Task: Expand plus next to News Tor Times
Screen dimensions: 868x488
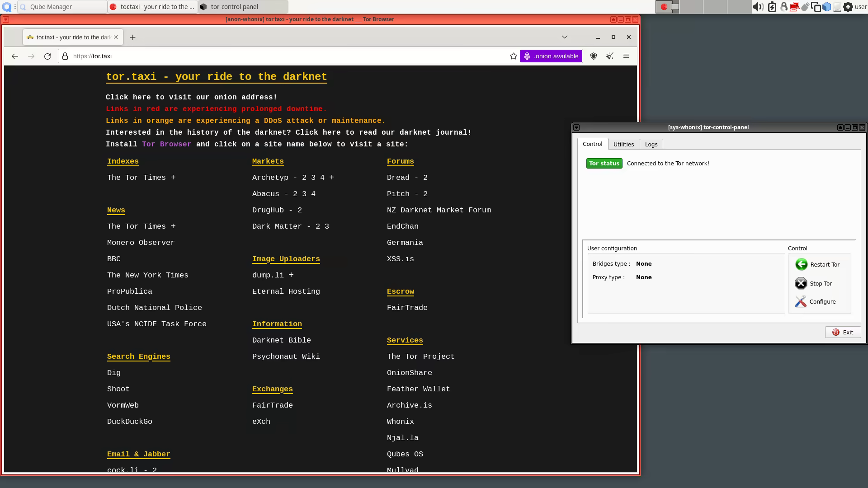Action: pyautogui.click(x=173, y=226)
